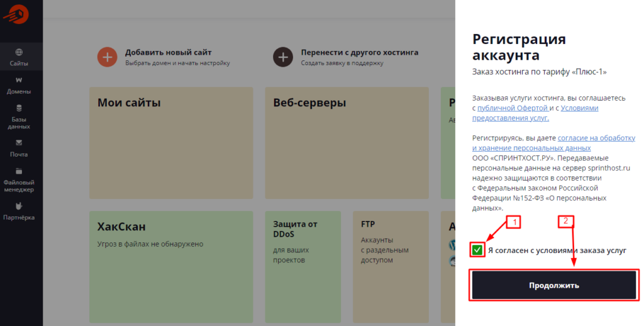This screenshot has width=644, height=326.
Task: Open the Домены sidebar section
Action: pos(19,85)
